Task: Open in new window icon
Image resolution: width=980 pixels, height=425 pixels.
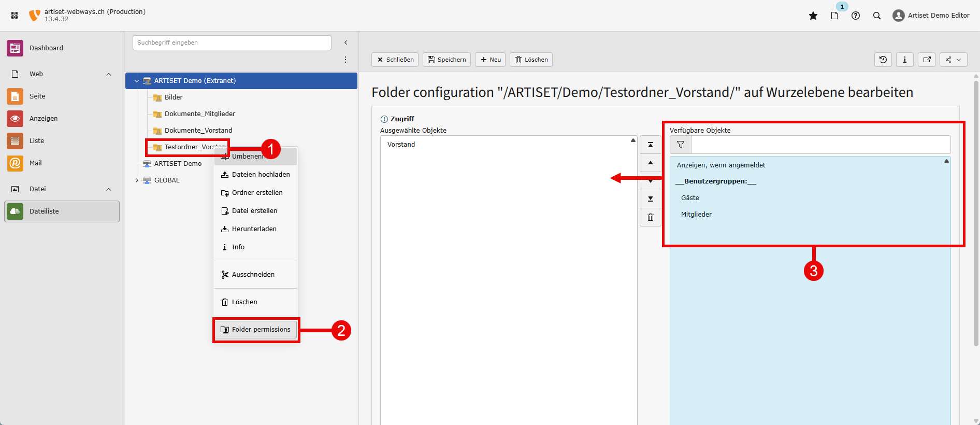Action: pyautogui.click(x=927, y=60)
